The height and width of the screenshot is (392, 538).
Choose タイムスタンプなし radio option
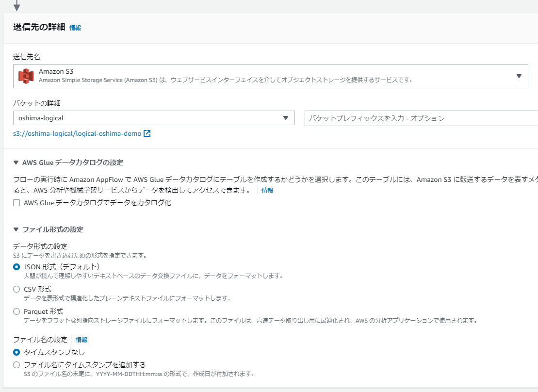(x=16, y=352)
